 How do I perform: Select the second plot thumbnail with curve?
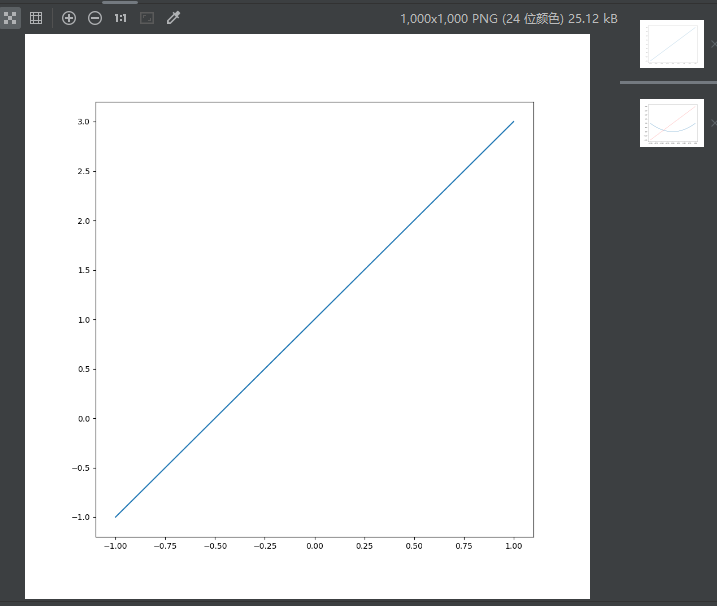(672, 123)
